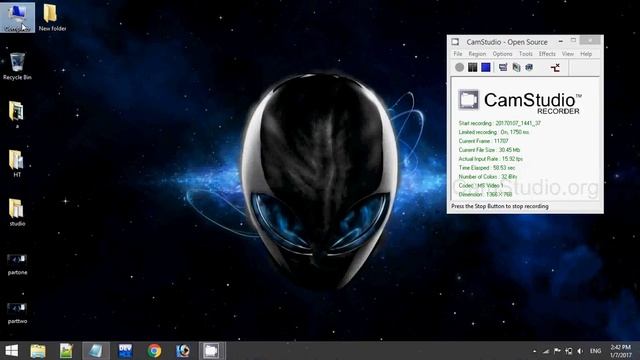Switch to the active window taskbar item
This screenshot has width=640, height=360.
point(96,351)
